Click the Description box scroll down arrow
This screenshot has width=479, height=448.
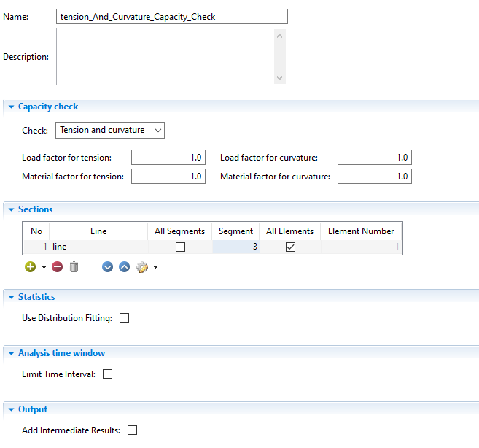coord(281,78)
